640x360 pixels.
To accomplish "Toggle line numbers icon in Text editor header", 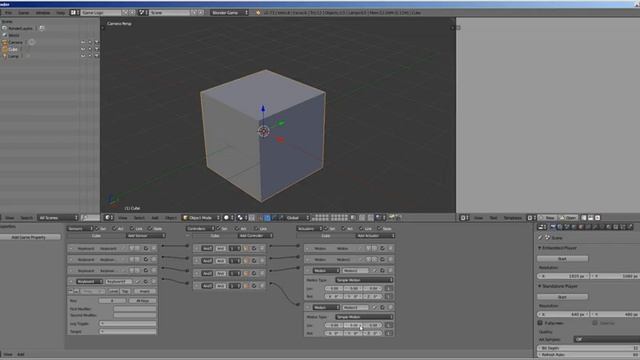I will (584, 218).
